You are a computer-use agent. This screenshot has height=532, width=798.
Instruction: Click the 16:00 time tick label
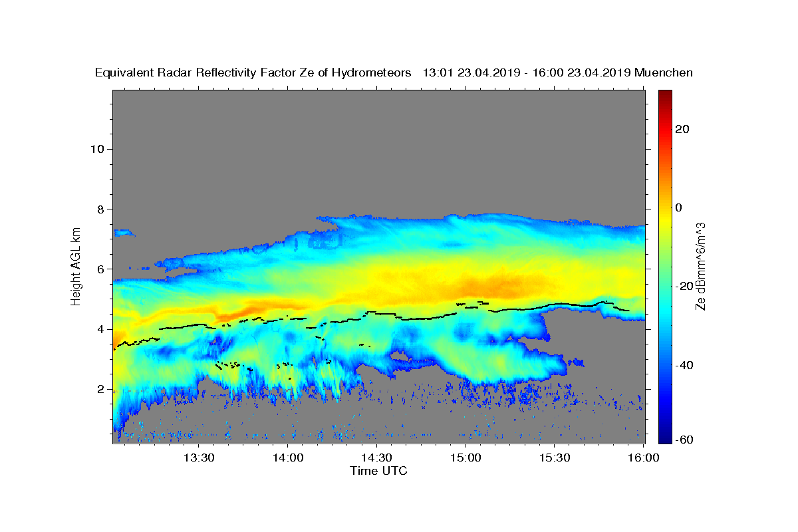tap(643, 458)
